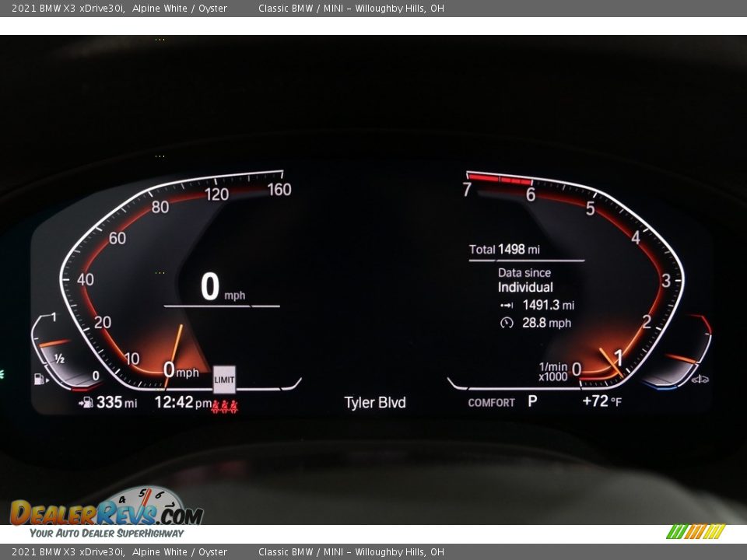
Task: Tap the 80 mark on the speedometer
Action: tap(160, 207)
